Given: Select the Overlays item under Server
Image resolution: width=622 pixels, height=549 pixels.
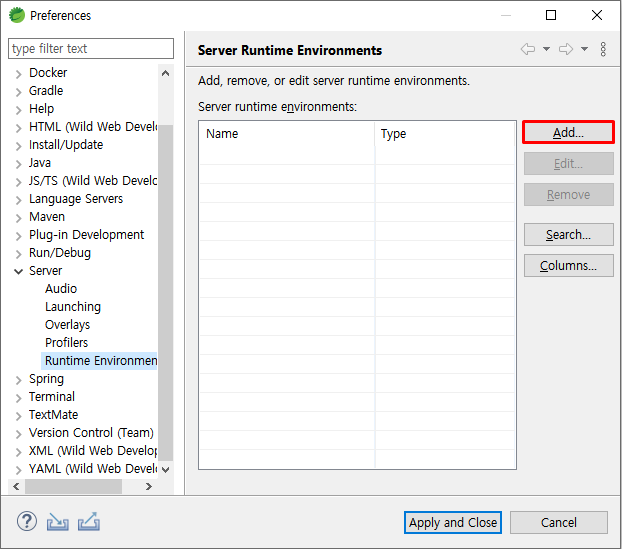Looking at the screenshot, I should (x=67, y=324).
